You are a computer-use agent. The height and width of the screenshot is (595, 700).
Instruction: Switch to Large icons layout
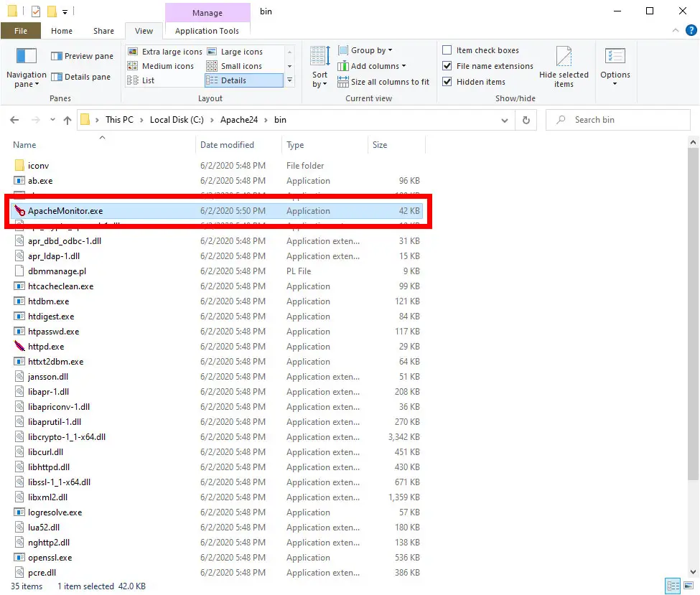click(x=235, y=52)
